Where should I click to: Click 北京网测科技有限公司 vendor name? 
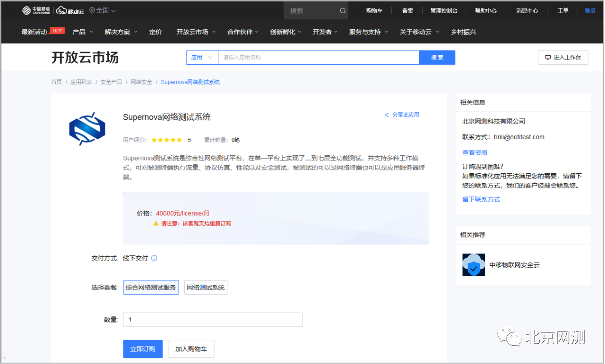coord(494,121)
